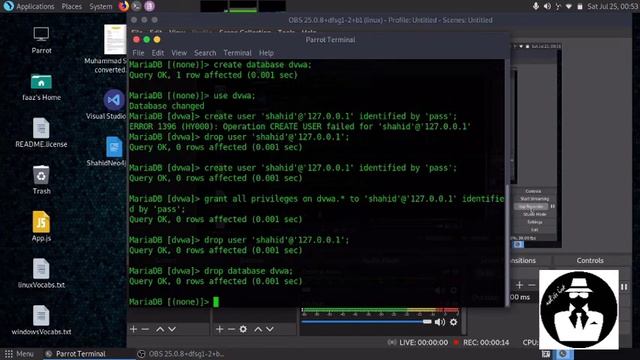Mute the OBS audio mixer speaker icon
Viewport: 640px width, 360px height.
[440, 322]
